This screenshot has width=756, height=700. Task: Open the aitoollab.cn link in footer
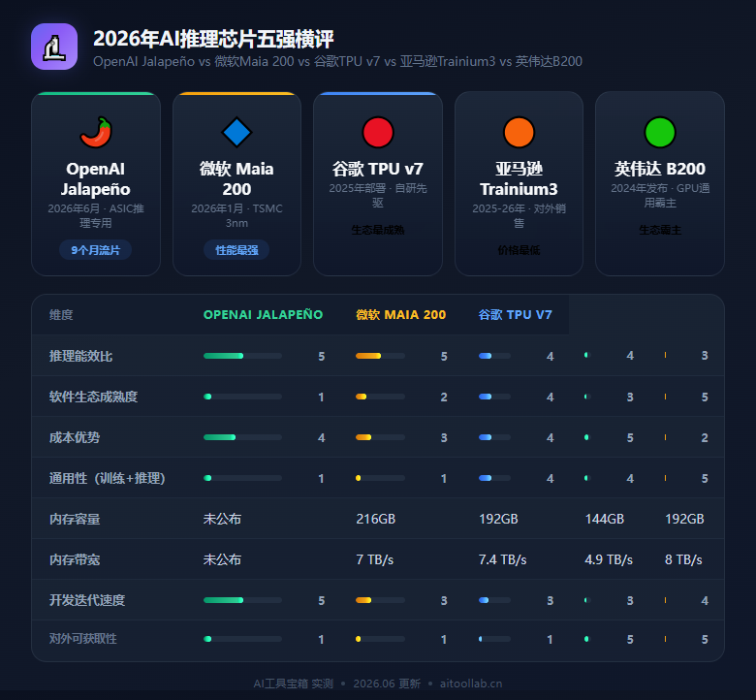tap(471, 684)
